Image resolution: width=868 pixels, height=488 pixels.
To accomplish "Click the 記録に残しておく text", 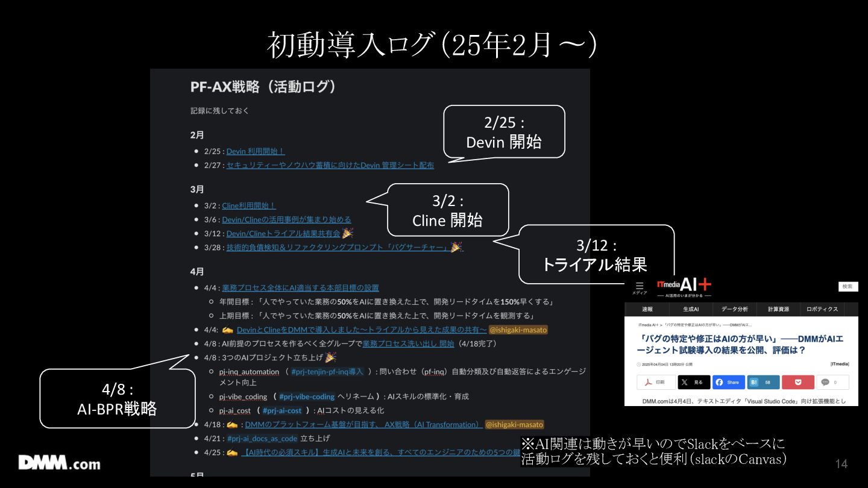I will [220, 111].
